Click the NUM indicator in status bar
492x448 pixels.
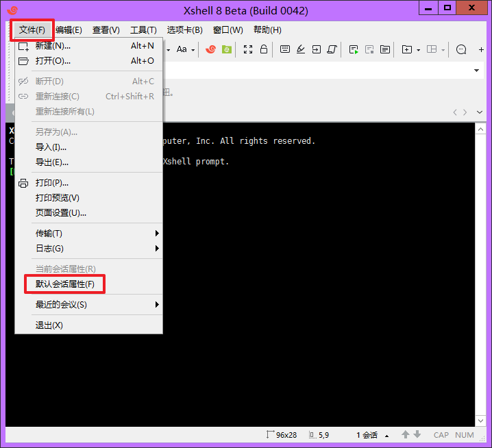(465, 435)
